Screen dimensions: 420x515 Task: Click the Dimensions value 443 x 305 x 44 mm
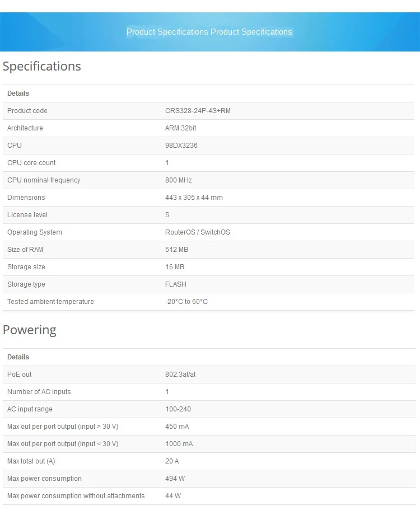(x=194, y=198)
